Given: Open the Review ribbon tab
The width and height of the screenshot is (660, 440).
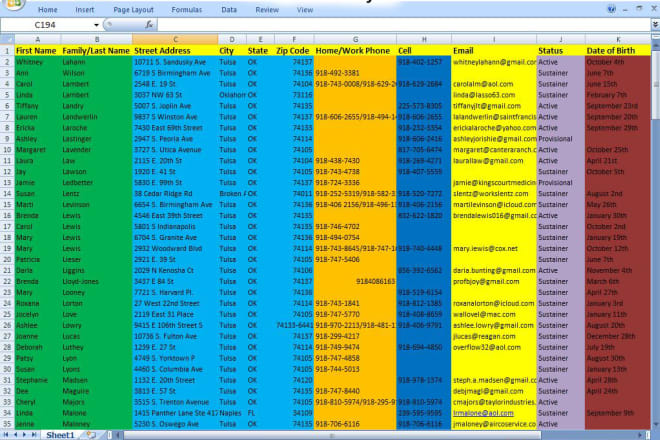Looking at the screenshot, I should tap(267, 10).
